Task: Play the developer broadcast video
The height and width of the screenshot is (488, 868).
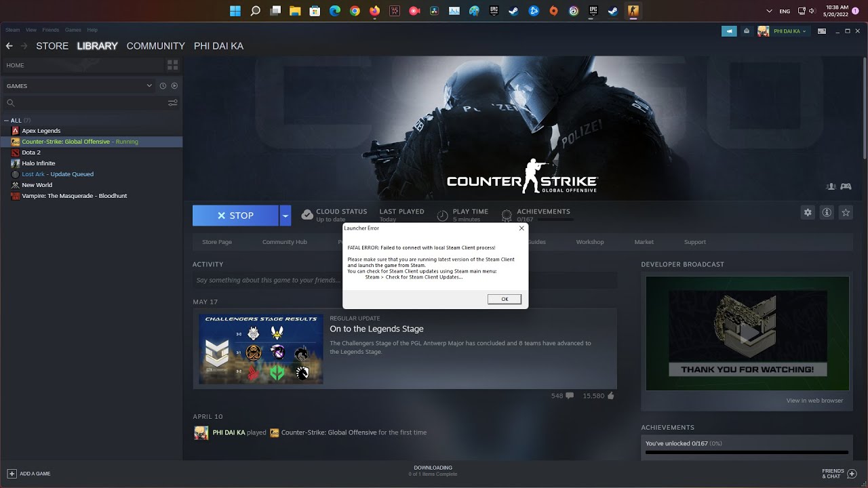Action: (747, 333)
